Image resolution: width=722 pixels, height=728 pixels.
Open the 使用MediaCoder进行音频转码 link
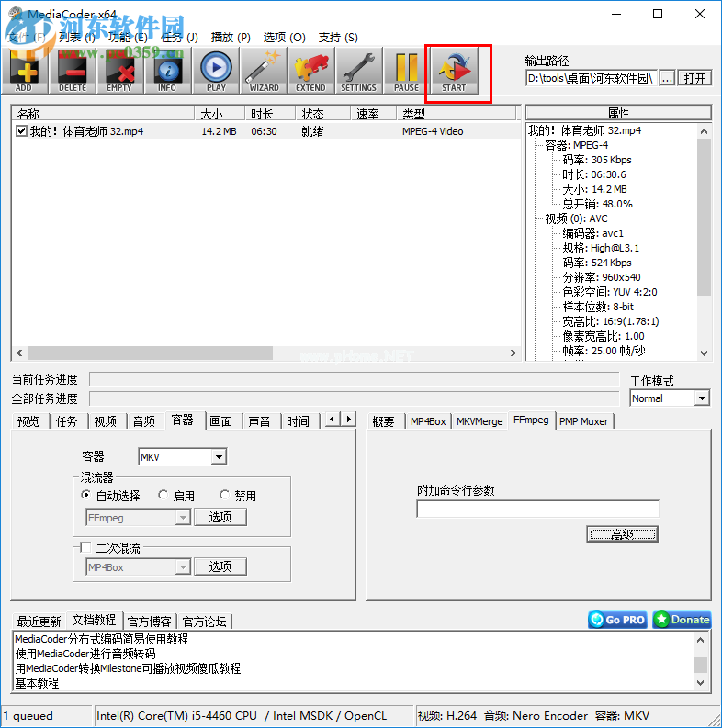point(85,654)
